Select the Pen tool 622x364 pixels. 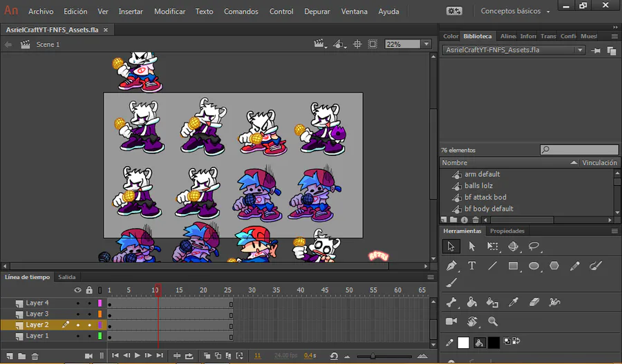451,266
